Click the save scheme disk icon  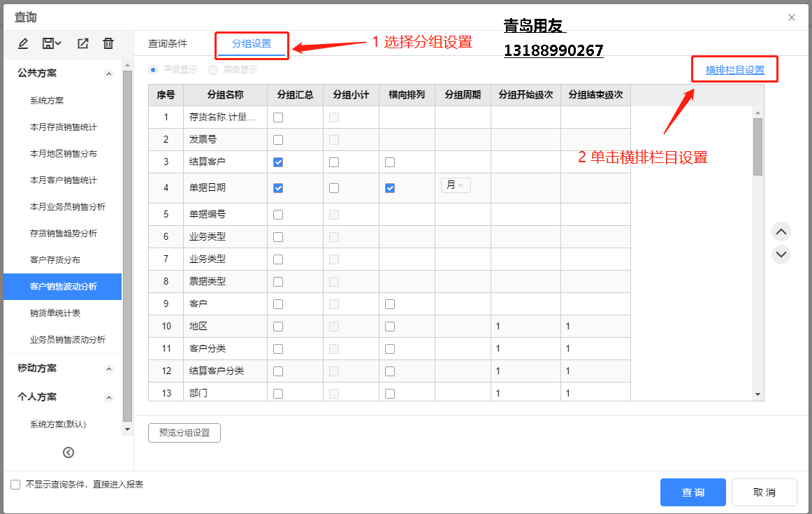[51, 44]
